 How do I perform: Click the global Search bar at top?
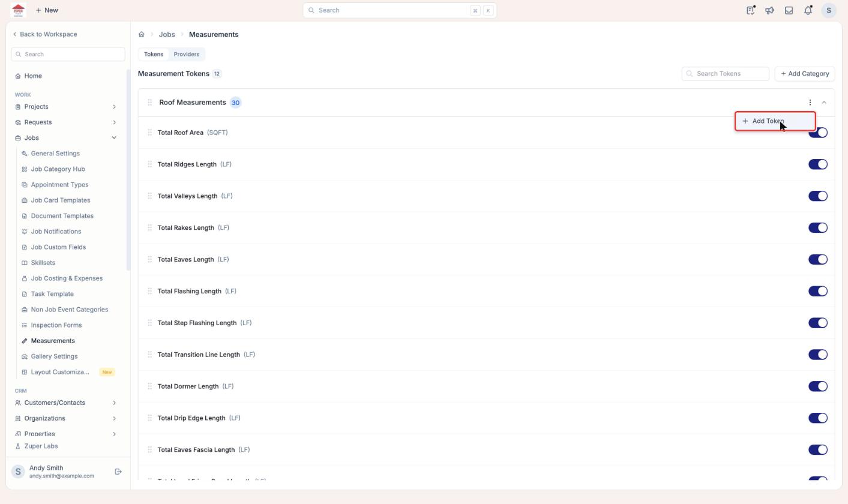(400, 10)
